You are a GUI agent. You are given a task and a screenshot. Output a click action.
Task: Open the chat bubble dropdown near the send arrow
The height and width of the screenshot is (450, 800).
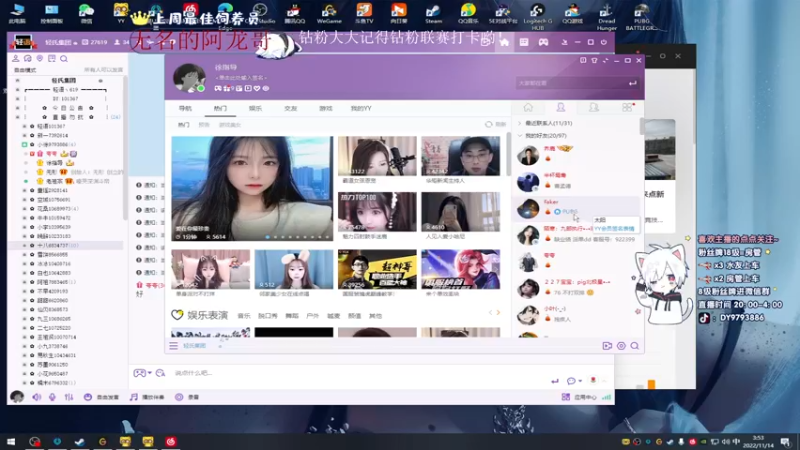tap(581, 381)
